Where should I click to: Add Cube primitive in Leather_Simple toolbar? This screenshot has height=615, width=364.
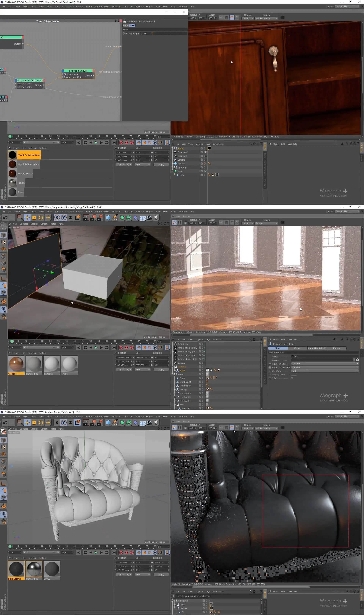[108, 423]
